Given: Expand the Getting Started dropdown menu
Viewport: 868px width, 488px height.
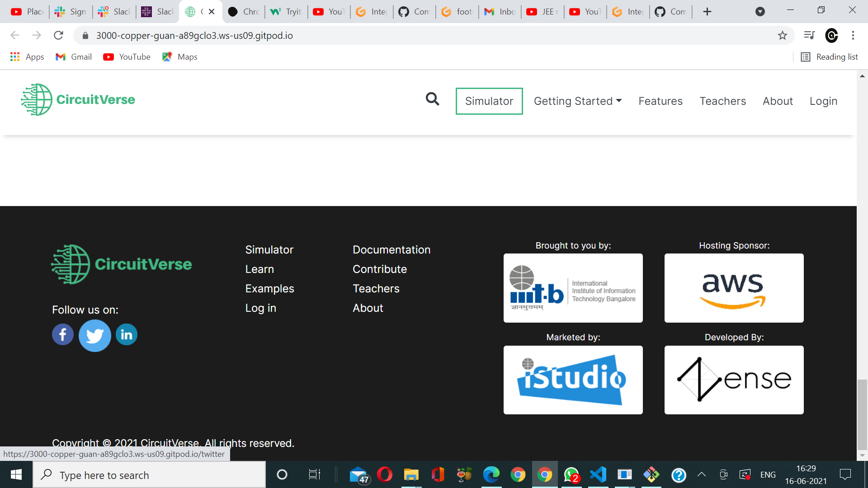Looking at the screenshot, I should pos(577,101).
